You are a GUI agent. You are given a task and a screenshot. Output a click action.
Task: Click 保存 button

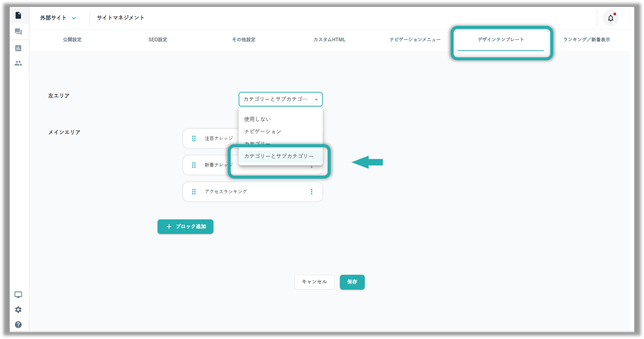click(352, 282)
